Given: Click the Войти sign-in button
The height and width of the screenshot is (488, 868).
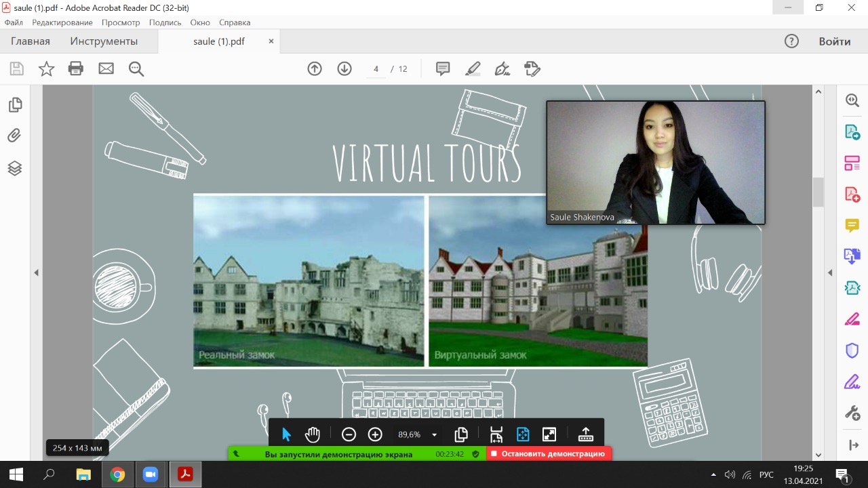Looking at the screenshot, I should [835, 41].
